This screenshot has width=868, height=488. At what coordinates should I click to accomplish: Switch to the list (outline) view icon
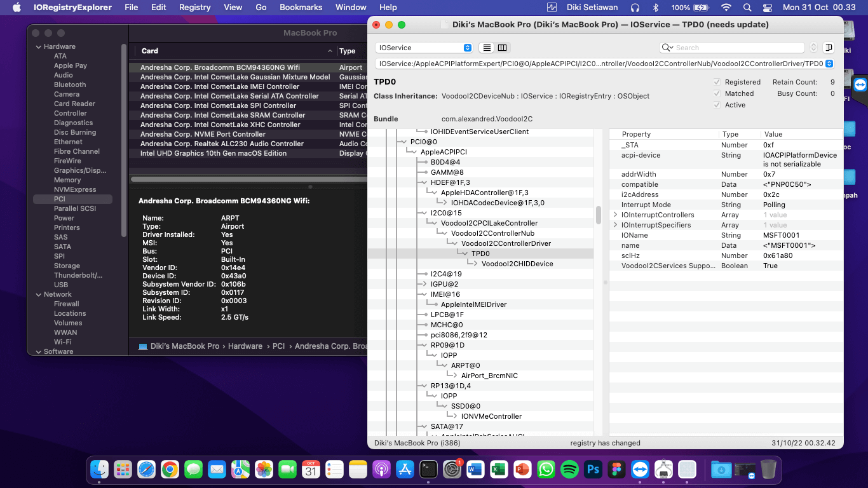click(486, 48)
